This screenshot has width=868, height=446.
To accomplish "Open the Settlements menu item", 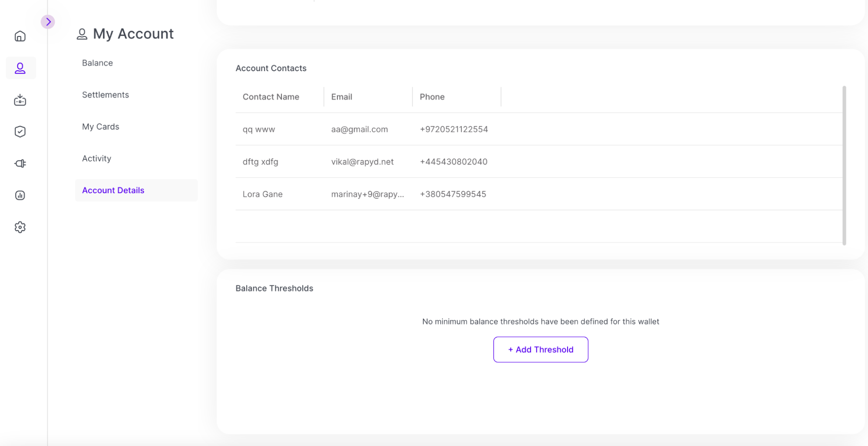I will point(106,95).
